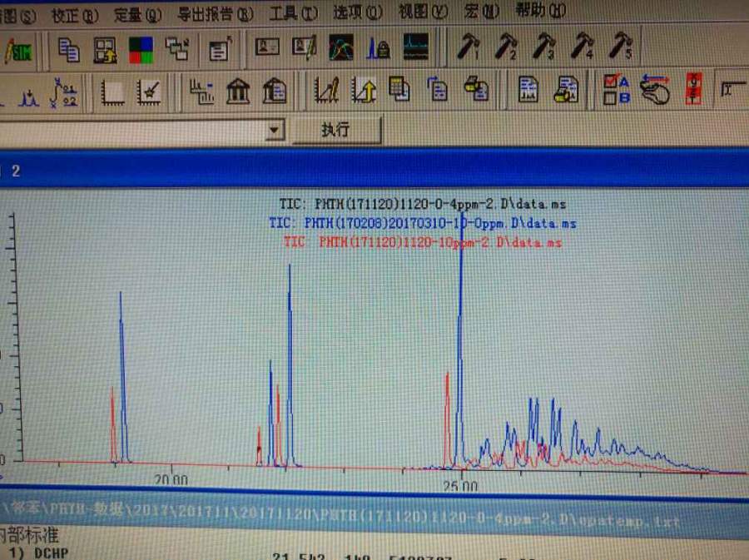Click the calculator with document icon

coord(399,89)
